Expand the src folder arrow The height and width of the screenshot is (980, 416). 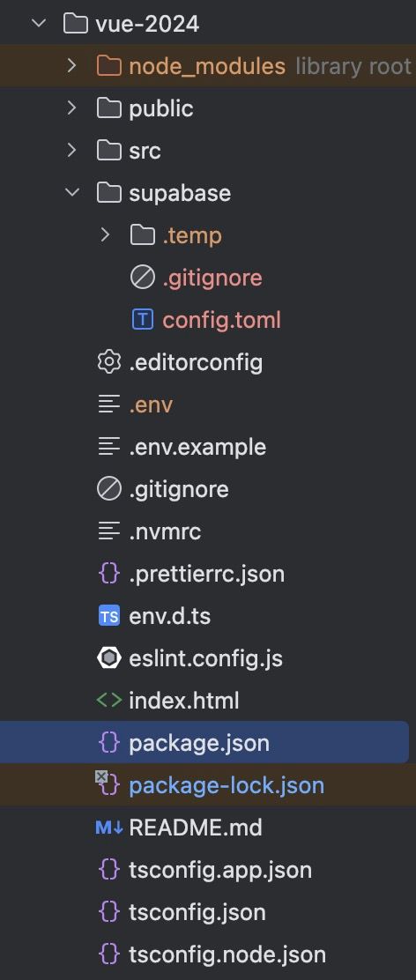[x=72, y=151]
